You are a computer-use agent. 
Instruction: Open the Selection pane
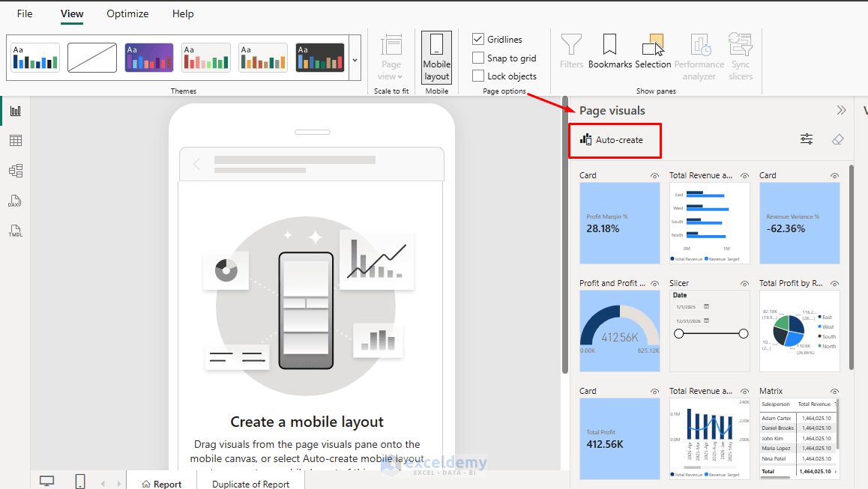(653, 51)
